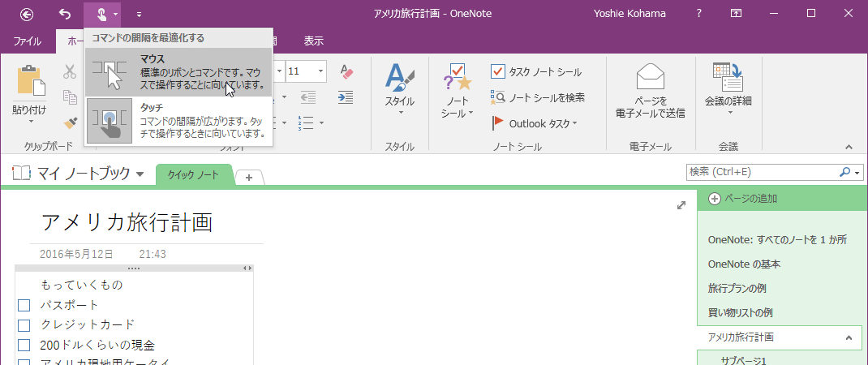Click ページの追加 to add a page
868x365 pixels.
[750, 198]
